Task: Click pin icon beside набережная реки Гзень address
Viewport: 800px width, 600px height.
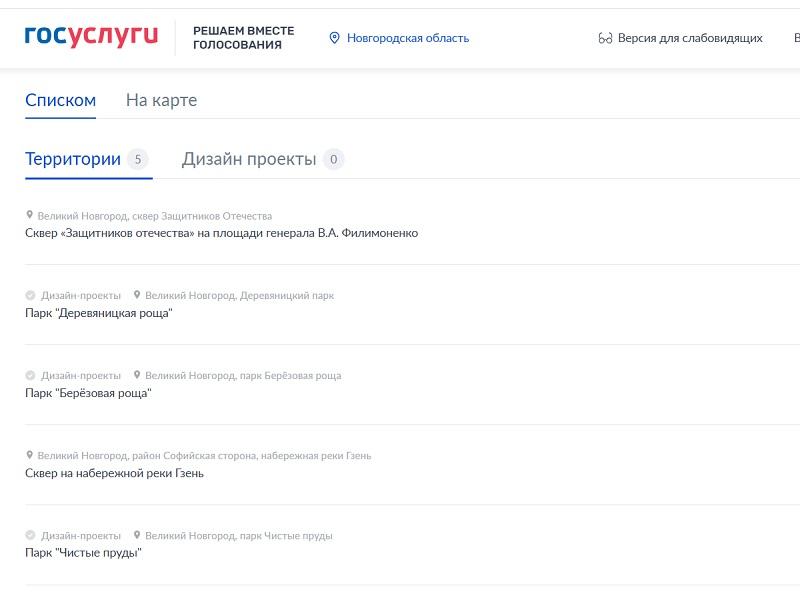Action: point(30,455)
